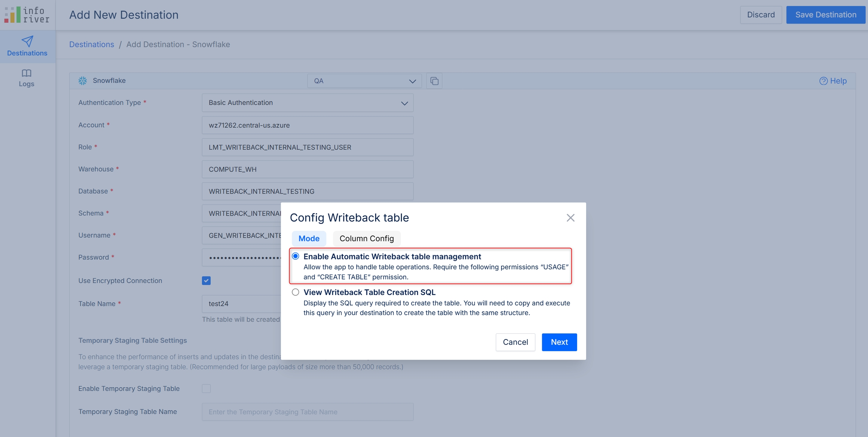868x437 pixels.
Task: Close the Config Writeback table dialog
Action: [x=570, y=218]
